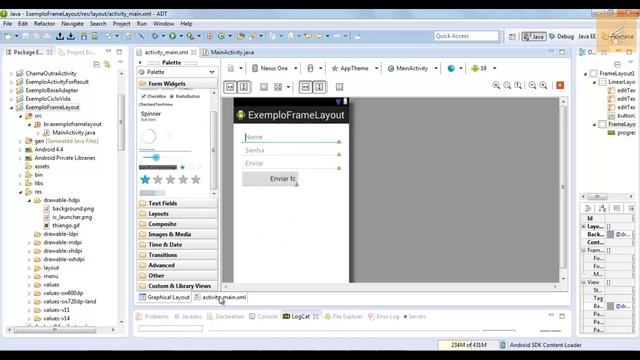Expand the Text Fields palette category
Viewport: 640px width, 360px height.
click(177, 203)
